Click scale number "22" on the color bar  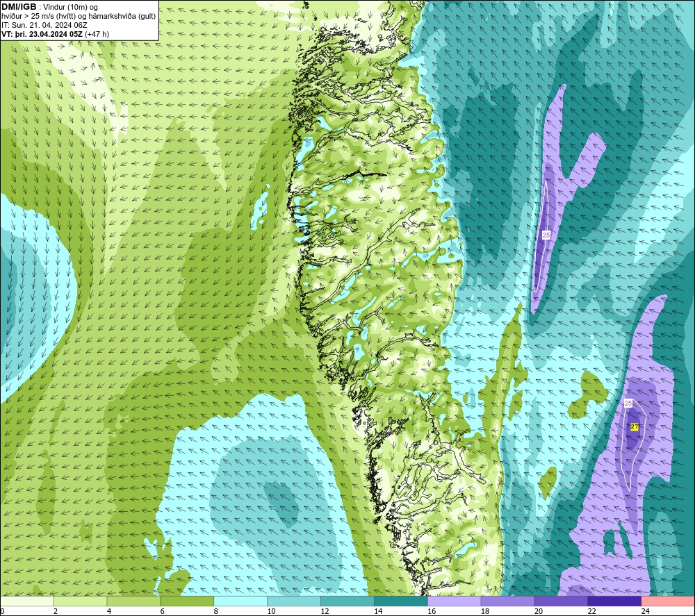[x=591, y=611]
